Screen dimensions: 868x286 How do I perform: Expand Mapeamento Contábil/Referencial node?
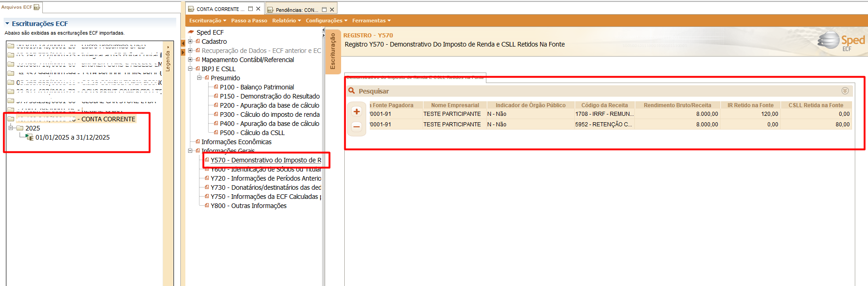[190, 60]
